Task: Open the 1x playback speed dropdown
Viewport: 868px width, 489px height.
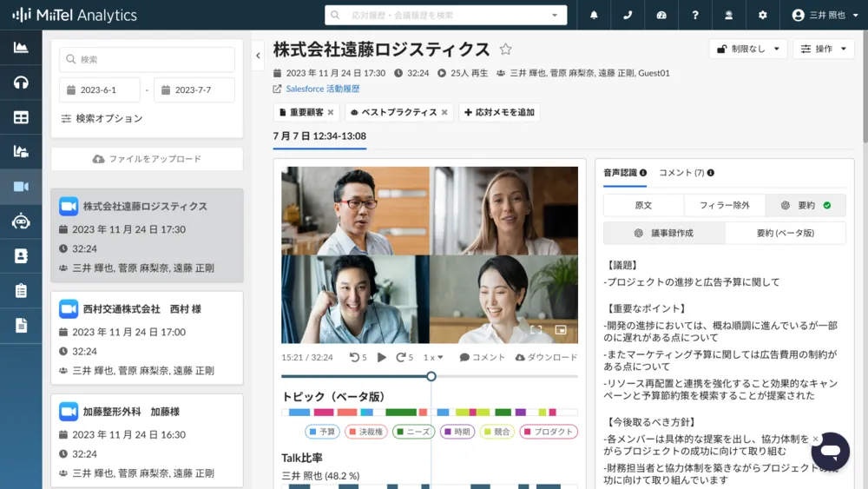Action: click(x=433, y=357)
